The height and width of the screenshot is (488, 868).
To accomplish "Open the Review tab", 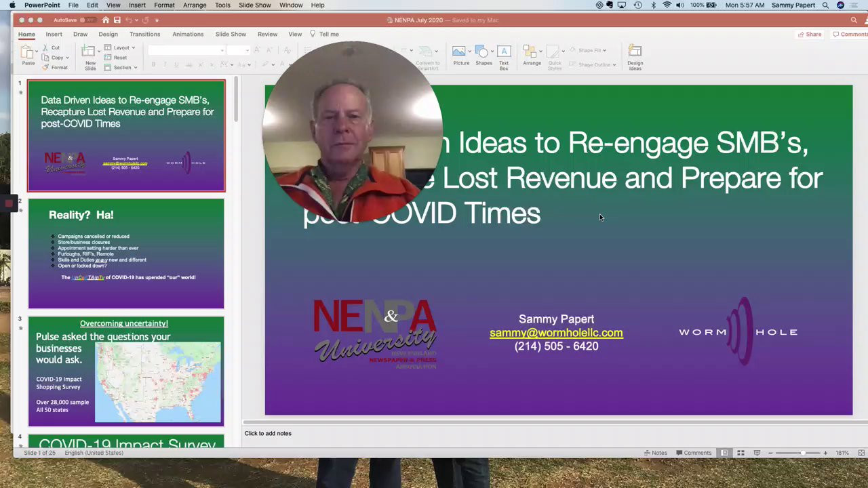I will pyautogui.click(x=267, y=34).
